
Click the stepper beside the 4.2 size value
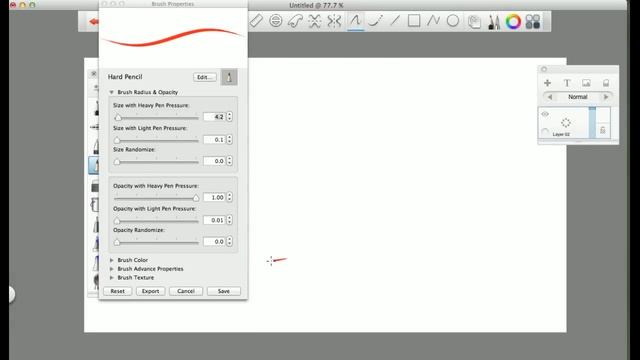[x=229, y=117]
